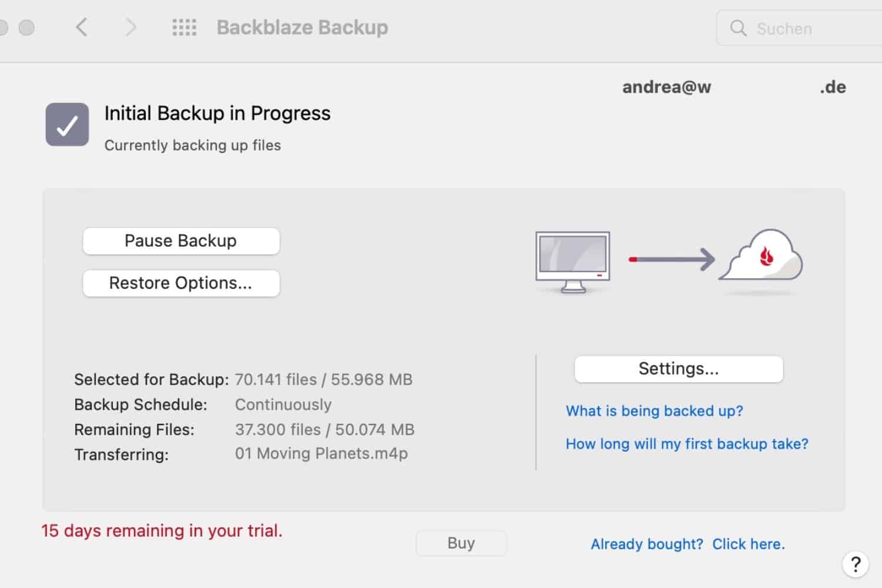Click 'Already bought? Click here.' link

tap(687, 544)
